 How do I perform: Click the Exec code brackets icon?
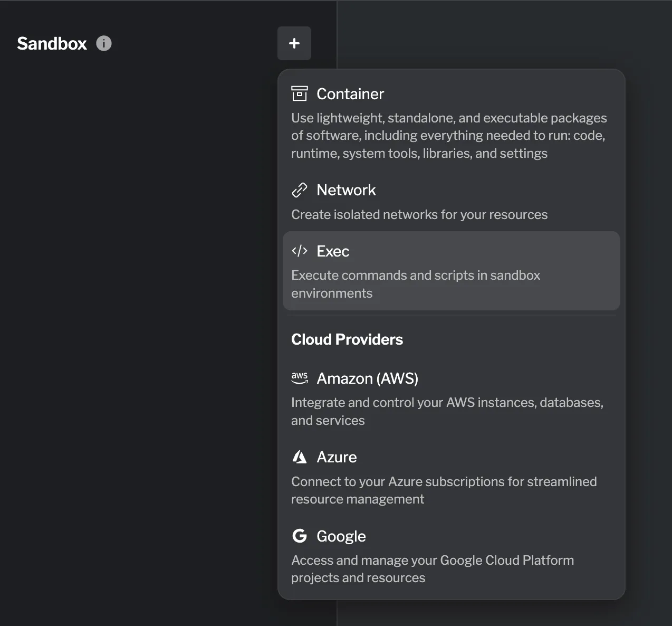click(300, 251)
